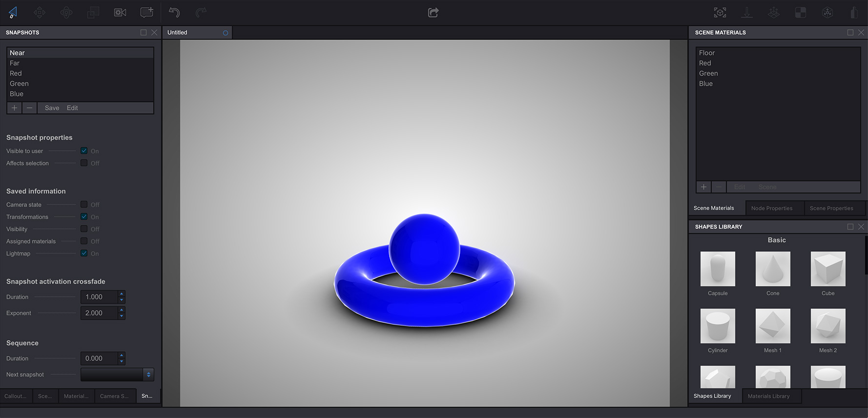Image resolution: width=868 pixels, height=418 pixels.
Task: Activate the scale tool with overlapping squares
Action: tap(93, 12)
